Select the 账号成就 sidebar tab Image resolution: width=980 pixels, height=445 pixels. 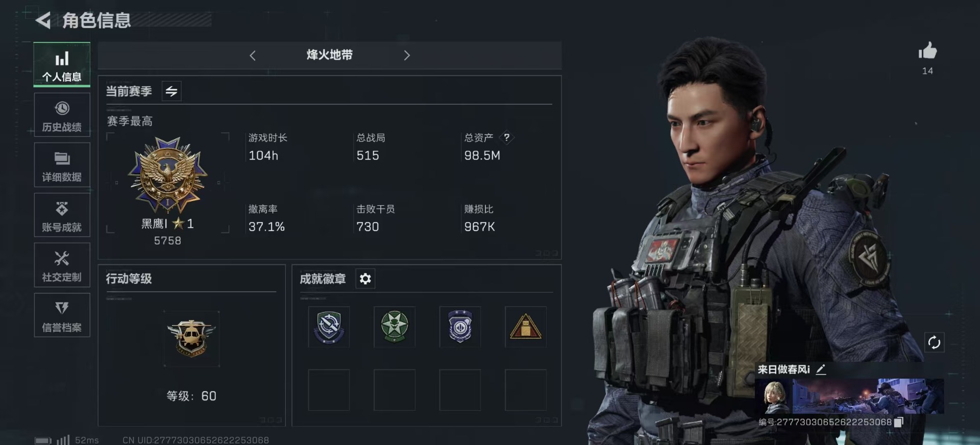(x=62, y=215)
